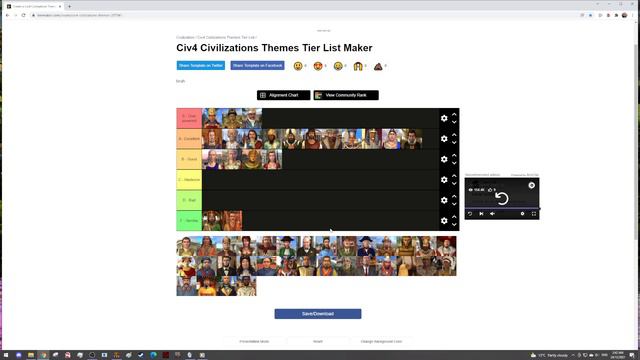Click the Reset button below Save/Download
The height and width of the screenshot is (360, 640).
pos(318,341)
